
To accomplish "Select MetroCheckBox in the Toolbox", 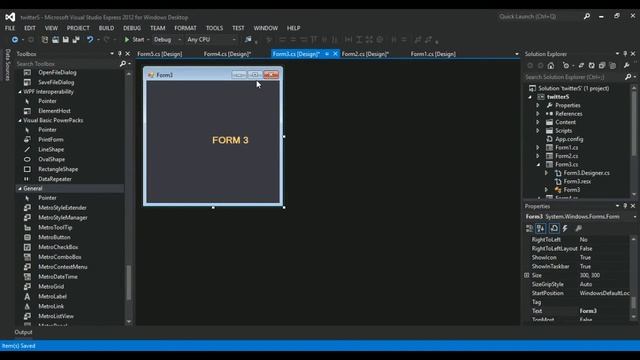I will coord(58,247).
